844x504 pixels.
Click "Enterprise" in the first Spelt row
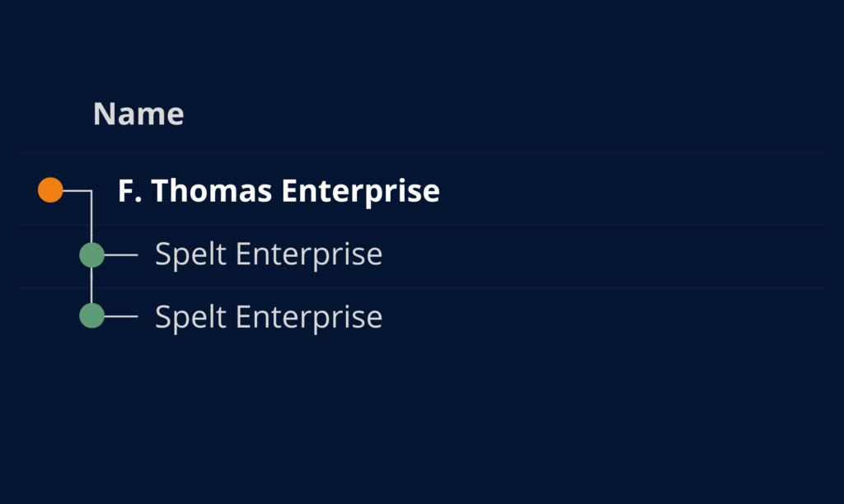(309, 254)
